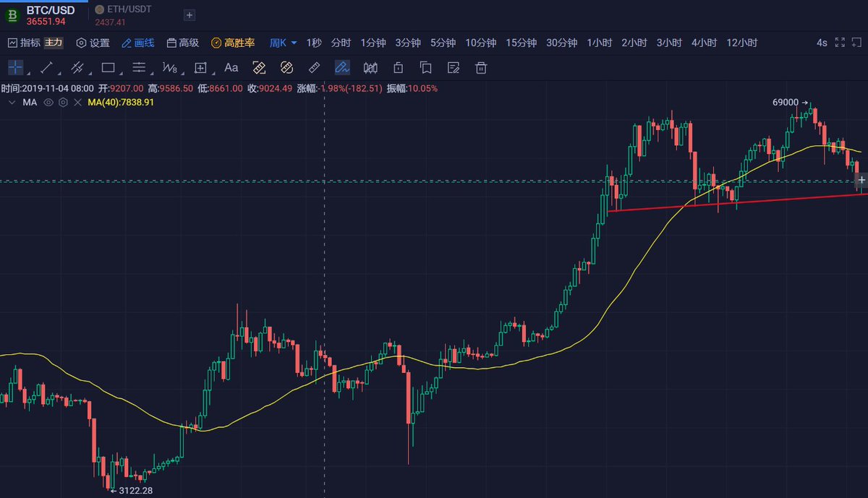Open the 高级 advanced menu
The width and height of the screenshot is (868, 498).
(x=182, y=43)
